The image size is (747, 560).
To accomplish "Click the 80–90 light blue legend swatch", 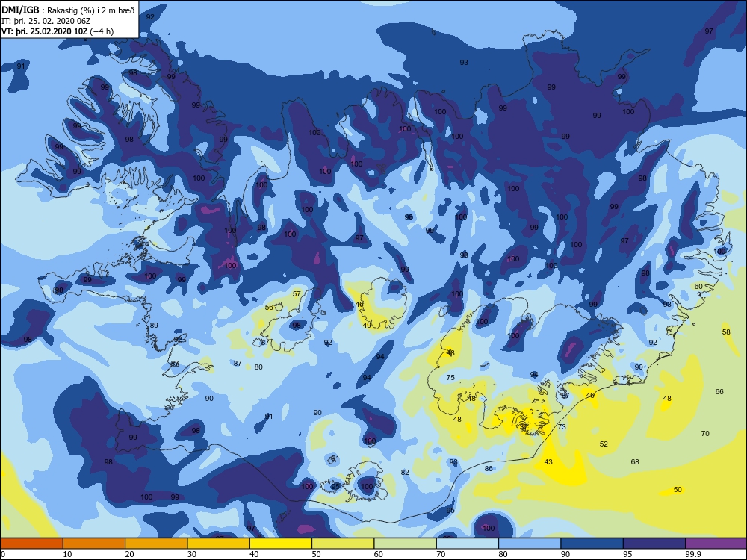I will 530,544.
